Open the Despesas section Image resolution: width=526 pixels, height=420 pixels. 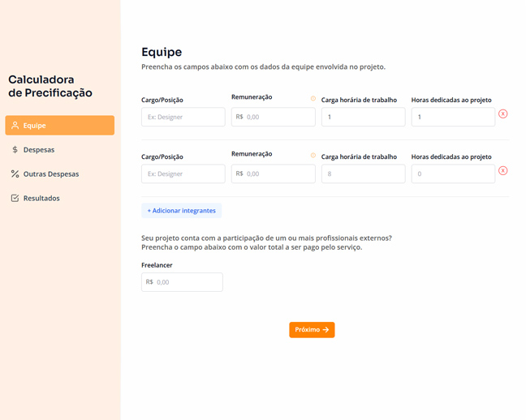tap(39, 150)
